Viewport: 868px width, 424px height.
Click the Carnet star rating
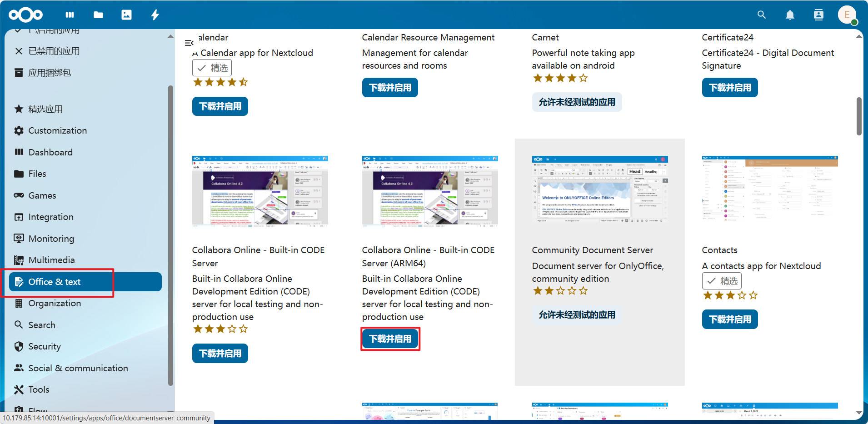click(560, 78)
